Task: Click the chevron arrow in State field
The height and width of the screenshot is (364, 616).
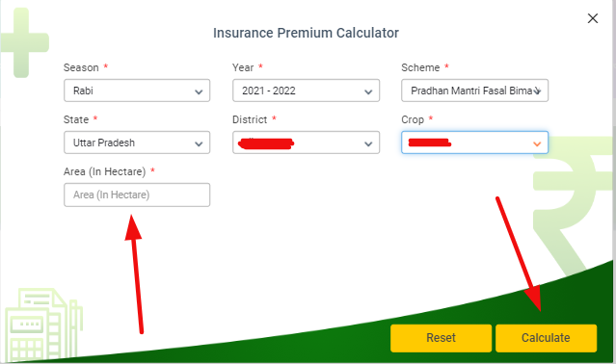Action: [199, 143]
